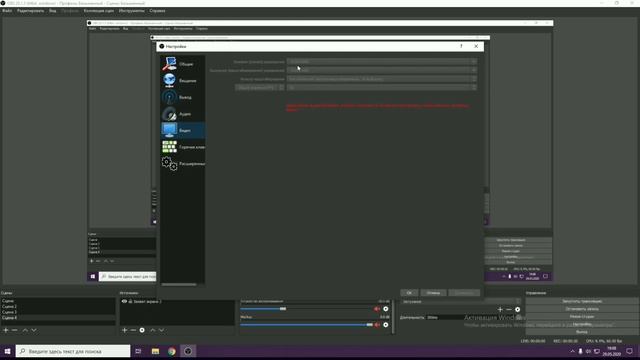Viewport: 640px width, 360px height.
Task: Toggle visibility eye of screen capture source
Action: tap(124, 301)
